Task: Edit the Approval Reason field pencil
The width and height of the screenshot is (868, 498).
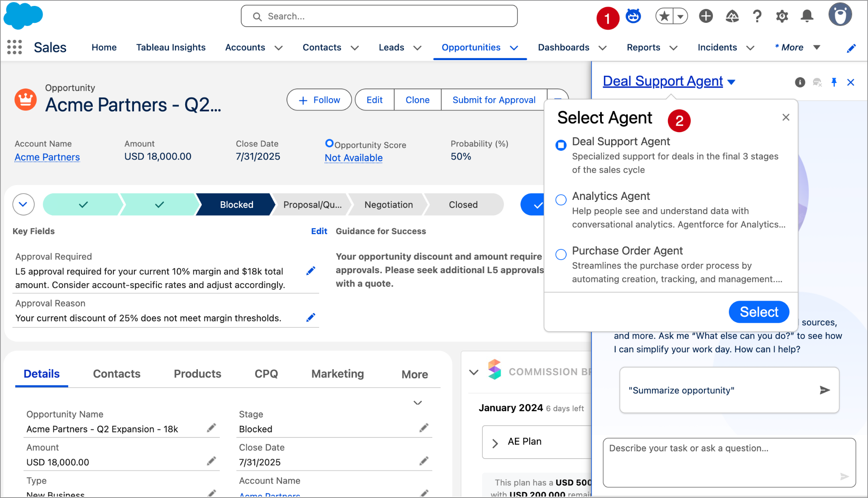Action: (x=311, y=318)
